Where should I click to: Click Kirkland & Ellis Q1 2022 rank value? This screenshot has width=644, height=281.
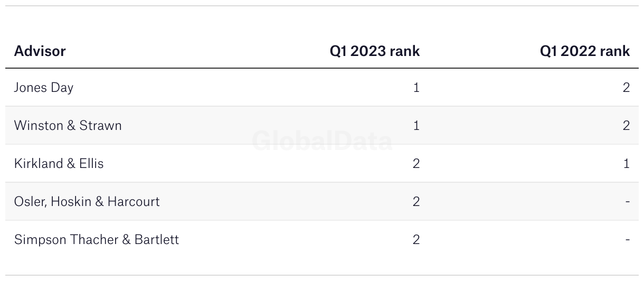[x=627, y=163]
